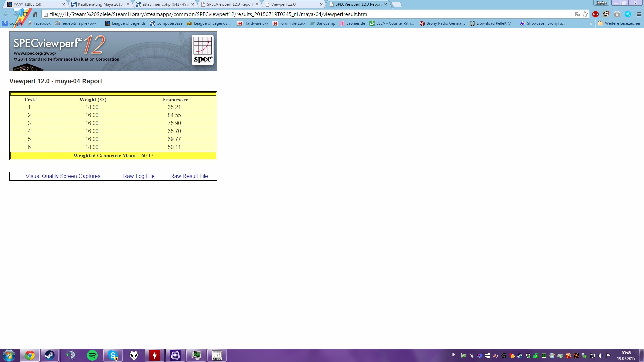
Task: Open SPECviewperf from the taskbar
Action: (x=217, y=355)
